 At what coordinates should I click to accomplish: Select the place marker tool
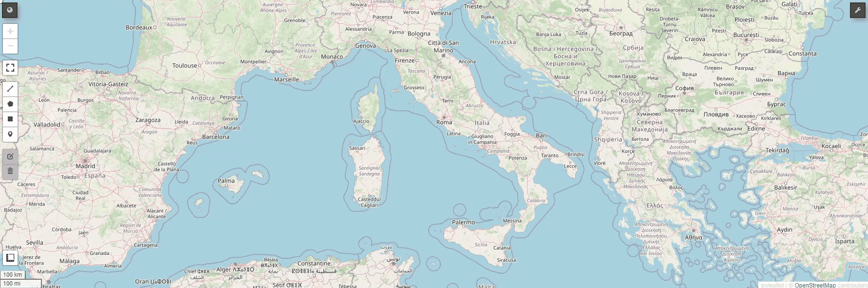10,134
